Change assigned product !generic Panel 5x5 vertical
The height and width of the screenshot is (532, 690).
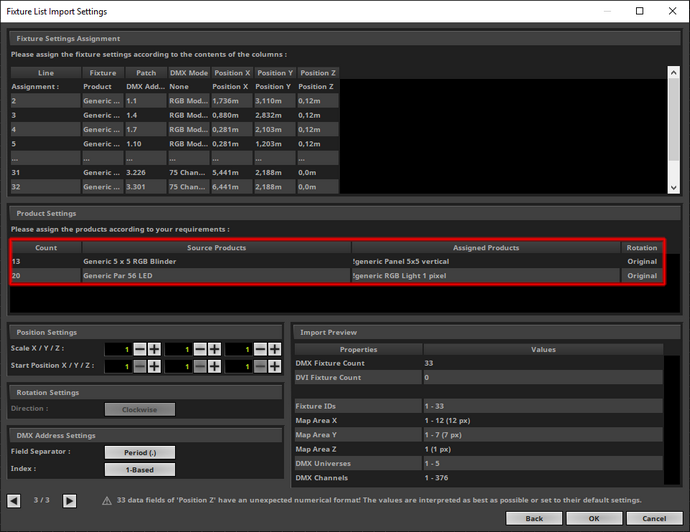[486, 261]
